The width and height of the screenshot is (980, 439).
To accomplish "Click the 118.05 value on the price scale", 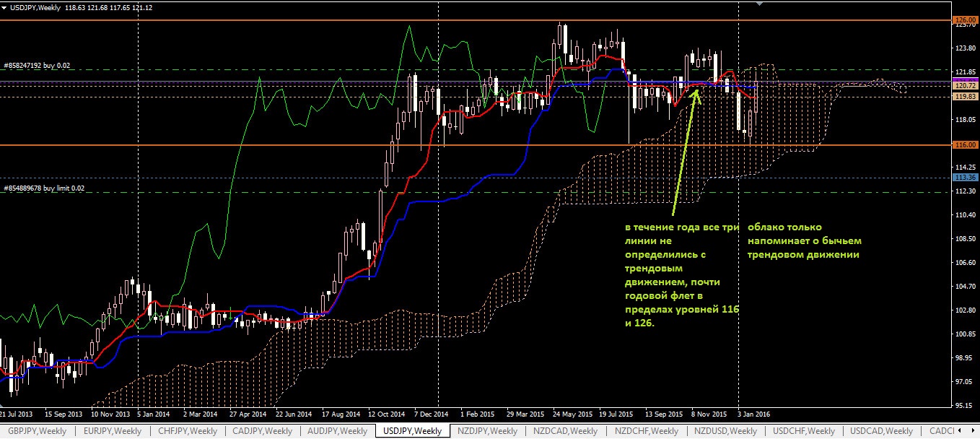I will click(965, 121).
